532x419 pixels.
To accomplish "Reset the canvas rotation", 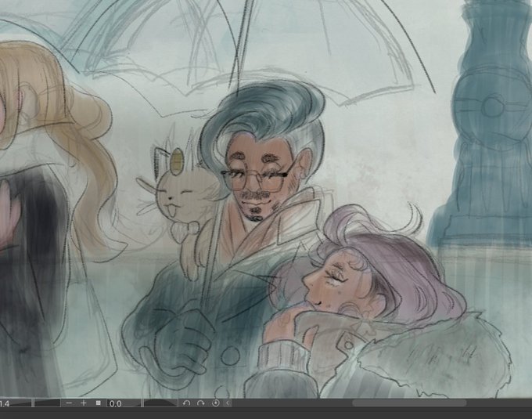I will tap(215, 403).
